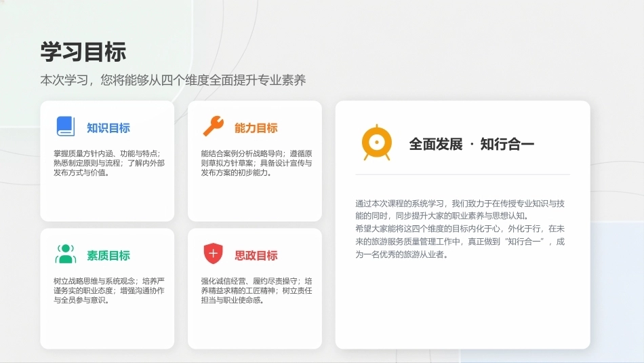This screenshot has width=644, height=363.
Task: Click the 全面发展 · 知行合一 heading
Action: coord(472,145)
